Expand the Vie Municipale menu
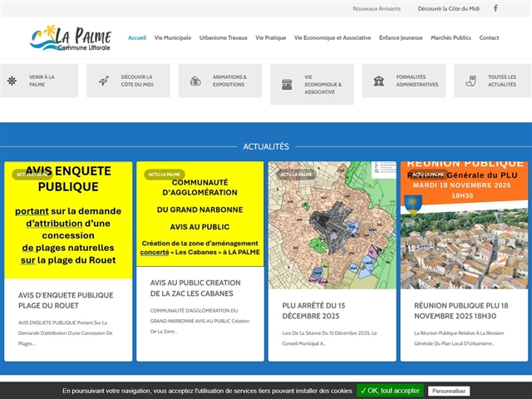 [x=172, y=37]
